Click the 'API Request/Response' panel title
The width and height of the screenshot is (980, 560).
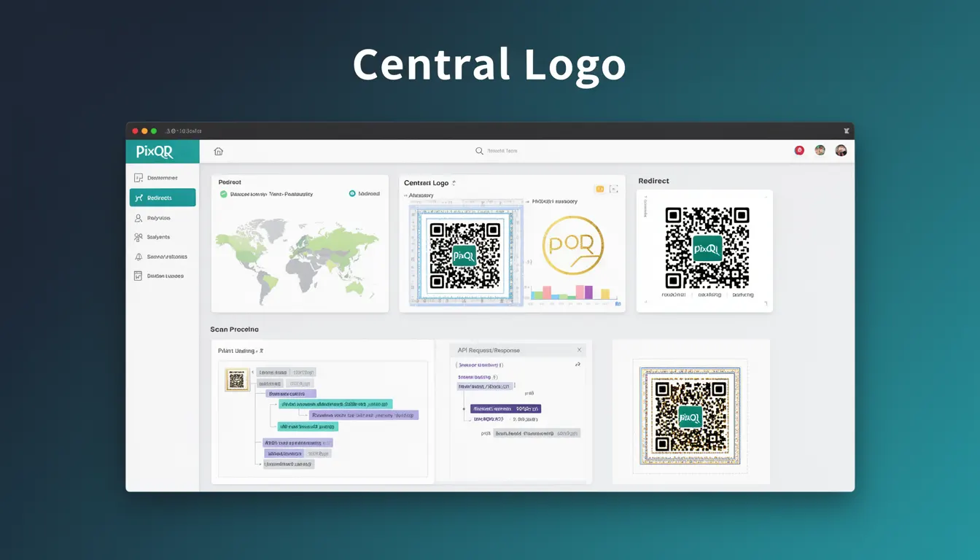489,351
